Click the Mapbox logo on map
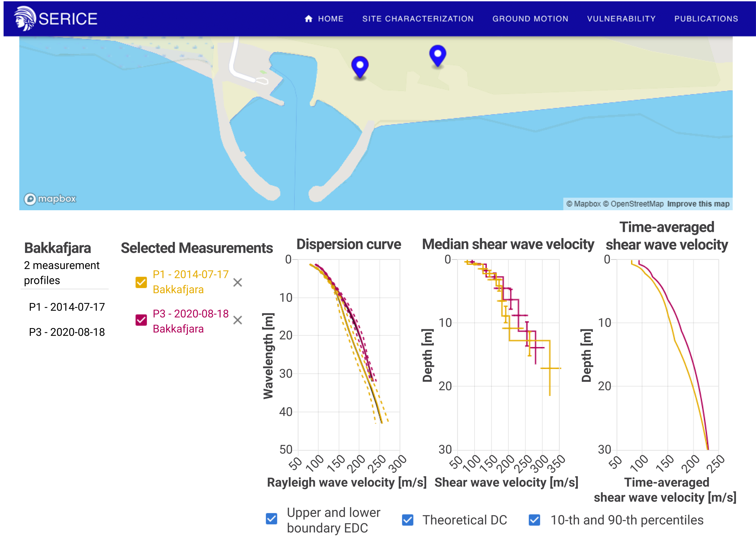Image resolution: width=756 pixels, height=536 pixels. [50, 199]
